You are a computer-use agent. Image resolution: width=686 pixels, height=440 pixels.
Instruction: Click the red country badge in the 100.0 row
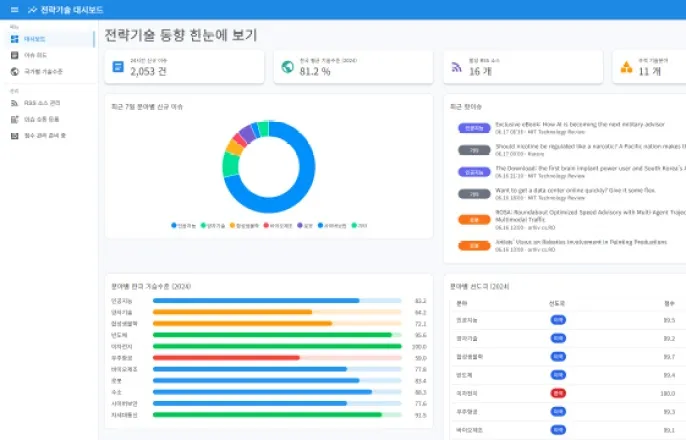[558, 393]
